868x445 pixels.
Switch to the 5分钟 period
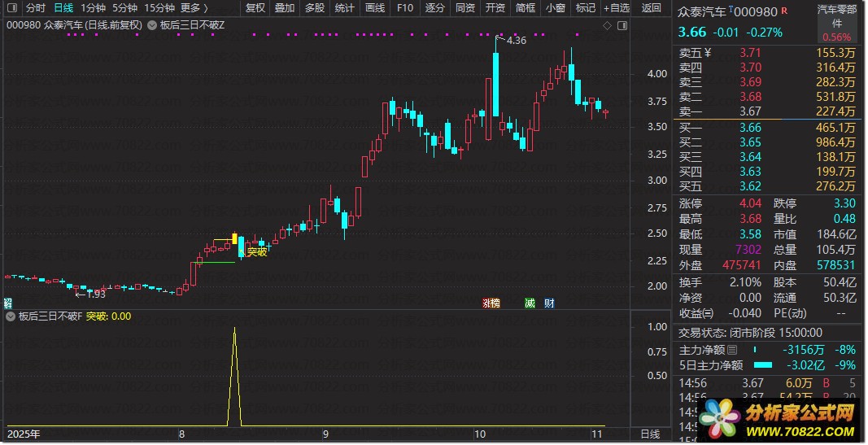pos(124,8)
